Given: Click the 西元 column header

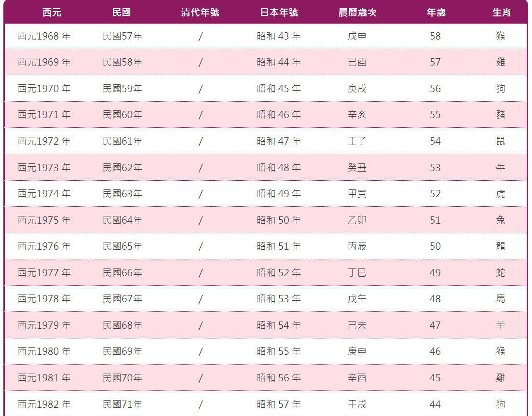Looking at the screenshot, I should 52,13.
